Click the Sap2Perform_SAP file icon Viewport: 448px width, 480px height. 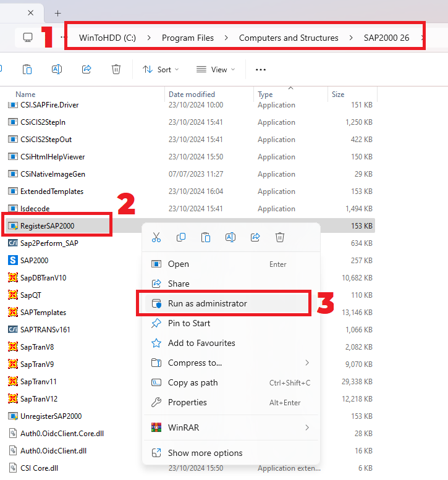click(x=12, y=243)
